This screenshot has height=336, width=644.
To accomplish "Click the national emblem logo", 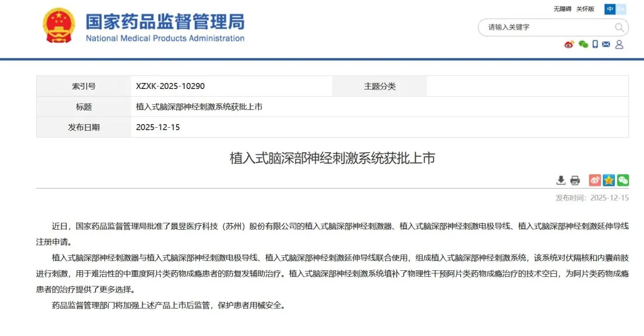I will pos(58,25).
